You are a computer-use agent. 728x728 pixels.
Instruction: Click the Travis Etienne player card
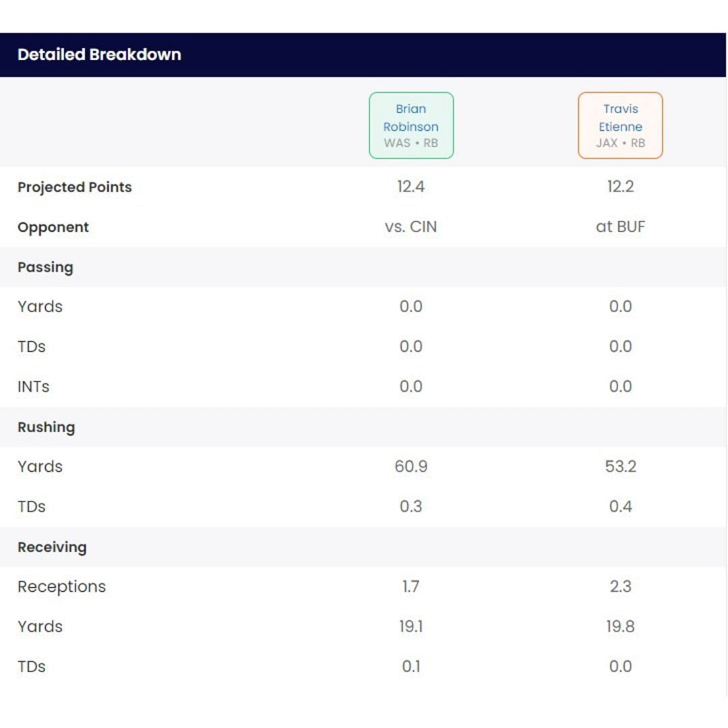point(620,125)
